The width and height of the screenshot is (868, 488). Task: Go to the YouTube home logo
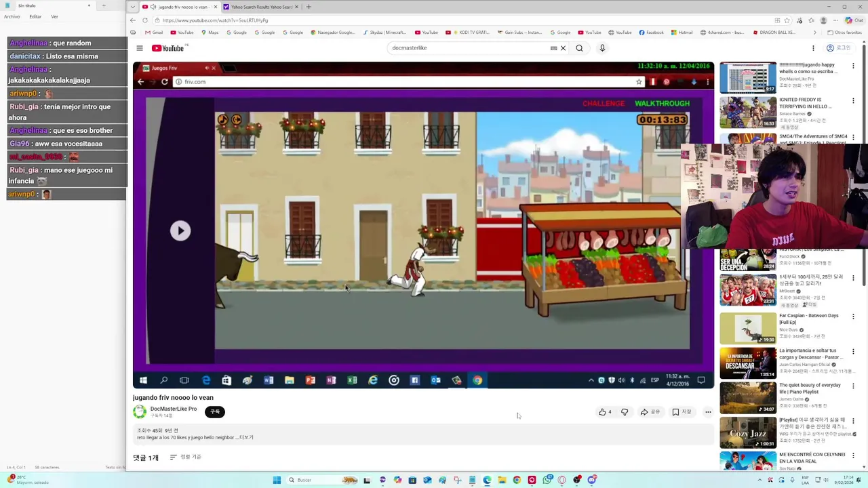pos(167,48)
